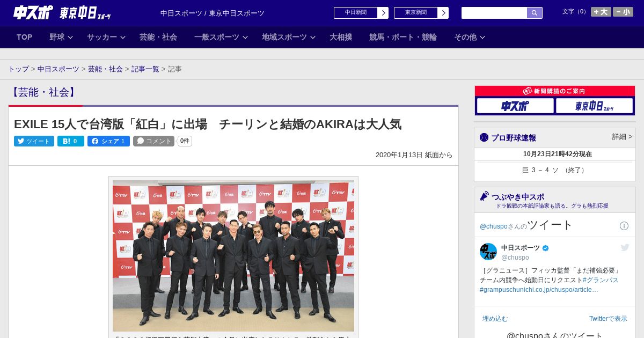The width and height of the screenshot is (644, 338).
Task: Click the 中スポ 東京中日スポーツ header logo
Action: (62, 12)
